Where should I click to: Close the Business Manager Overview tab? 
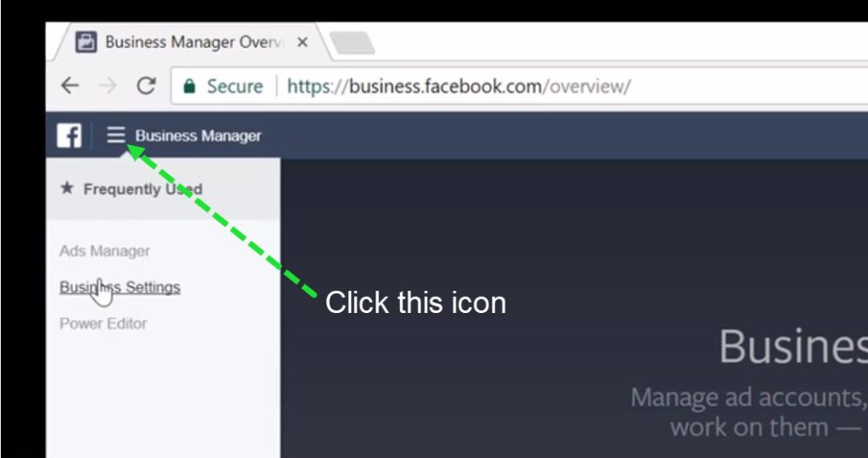[303, 42]
